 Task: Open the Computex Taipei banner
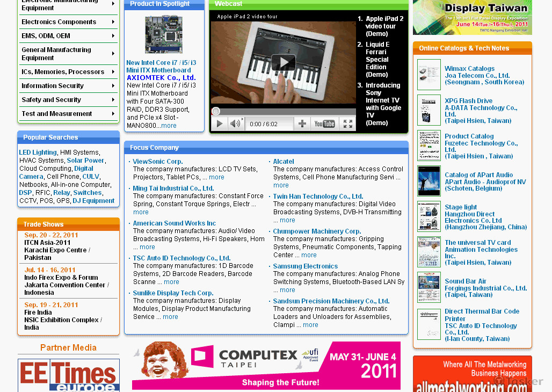click(266, 365)
